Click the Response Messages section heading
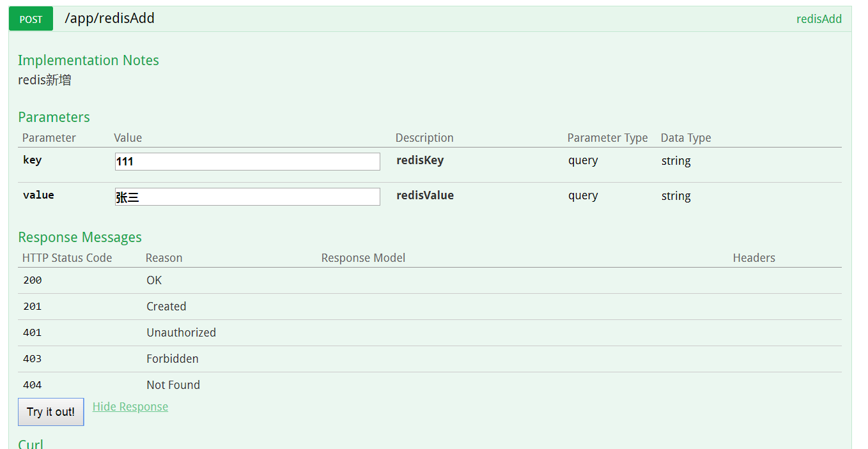 click(x=80, y=238)
